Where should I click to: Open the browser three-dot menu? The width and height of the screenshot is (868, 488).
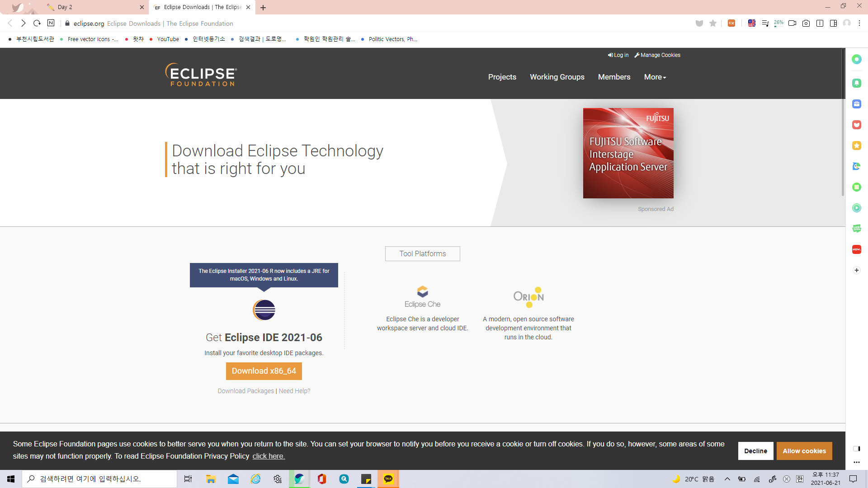[x=859, y=23]
